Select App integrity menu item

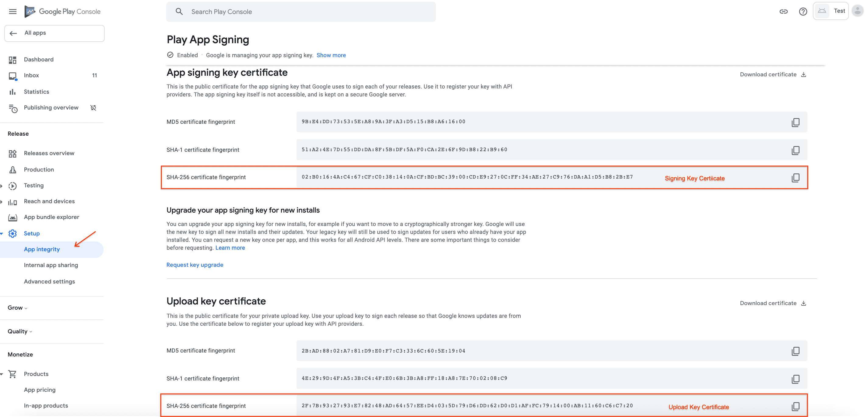pyautogui.click(x=41, y=249)
